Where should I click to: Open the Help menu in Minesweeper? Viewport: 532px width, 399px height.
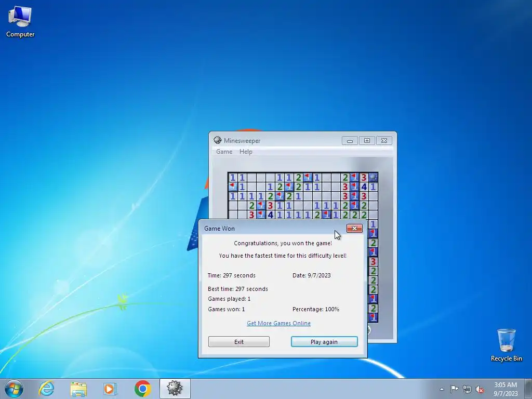(246, 152)
